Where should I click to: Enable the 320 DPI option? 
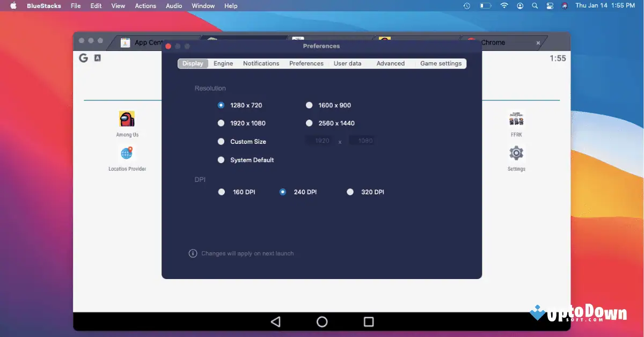click(x=350, y=192)
